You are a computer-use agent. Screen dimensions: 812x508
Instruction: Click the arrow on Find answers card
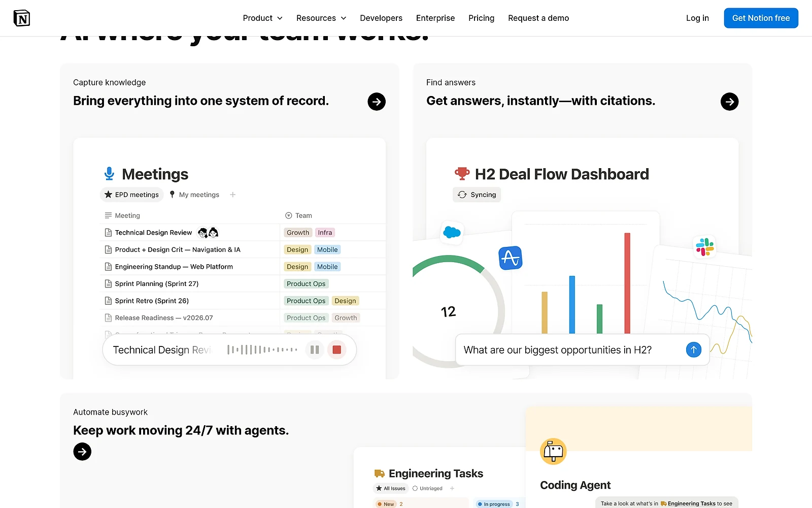pyautogui.click(x=729, y=102)
